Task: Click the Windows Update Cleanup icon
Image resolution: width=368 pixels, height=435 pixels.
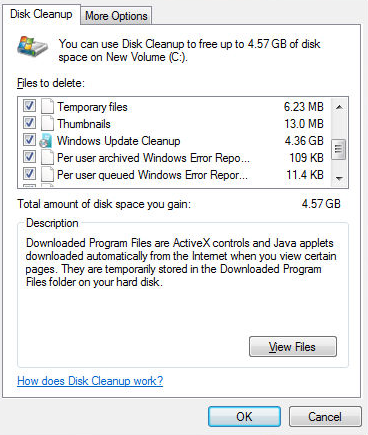Action: (x=46, y=141)
